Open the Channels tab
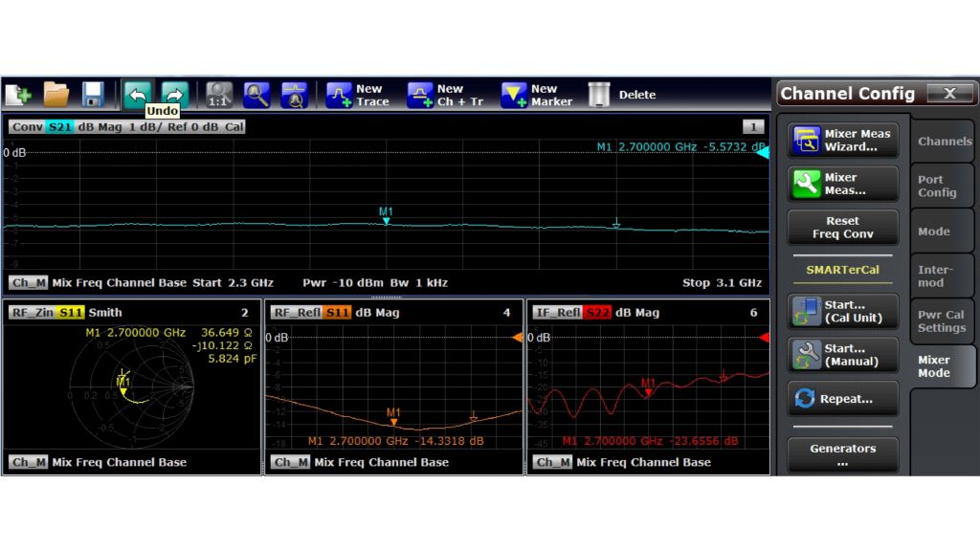Screen dimensions: 980x551 (943, 141)
